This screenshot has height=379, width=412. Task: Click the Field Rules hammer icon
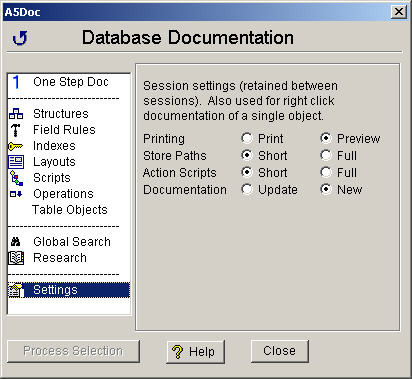click(x=16, y=130)
